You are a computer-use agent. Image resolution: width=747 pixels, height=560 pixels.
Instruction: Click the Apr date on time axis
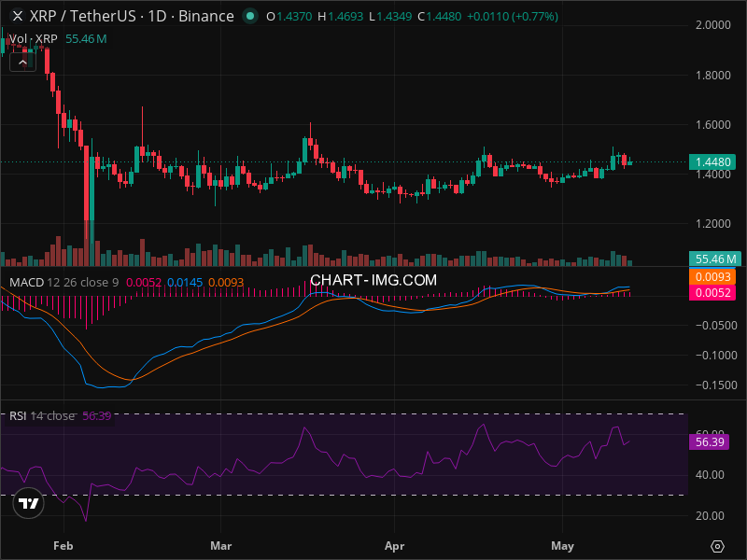[394, 546]
